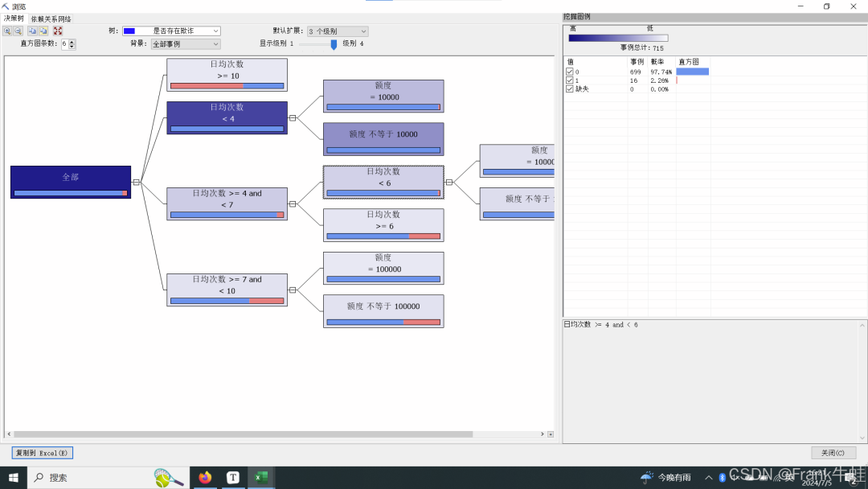
Task: Click the 显示级别 slider handle
Action: click(334, 44)
